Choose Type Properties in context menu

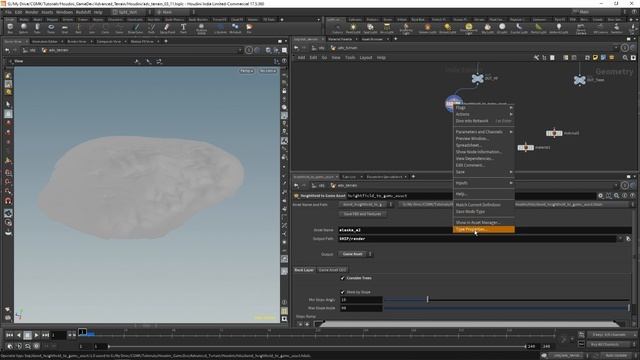[484, 229]
